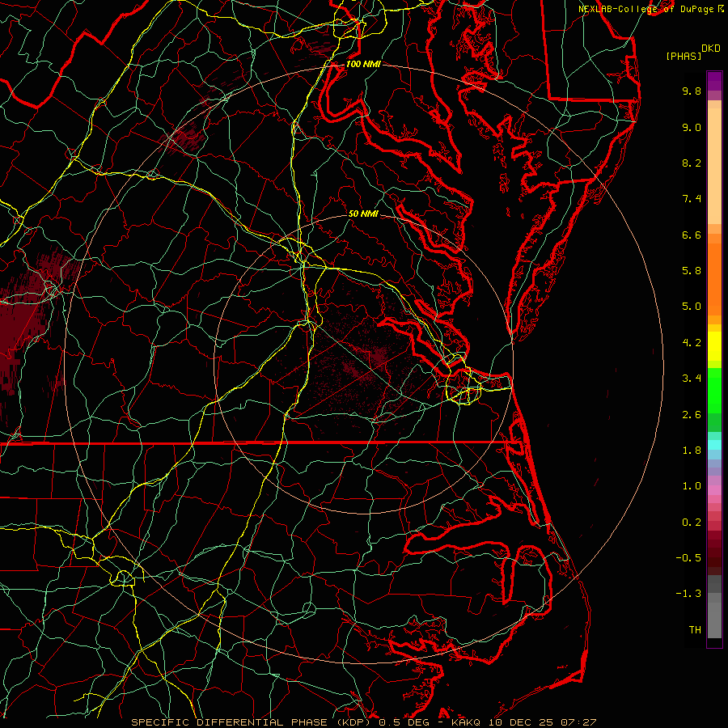The height and width of the screenshot is (728, 728).
Task: Select the 0.2 legend value
Action: [x=692, y=523]
